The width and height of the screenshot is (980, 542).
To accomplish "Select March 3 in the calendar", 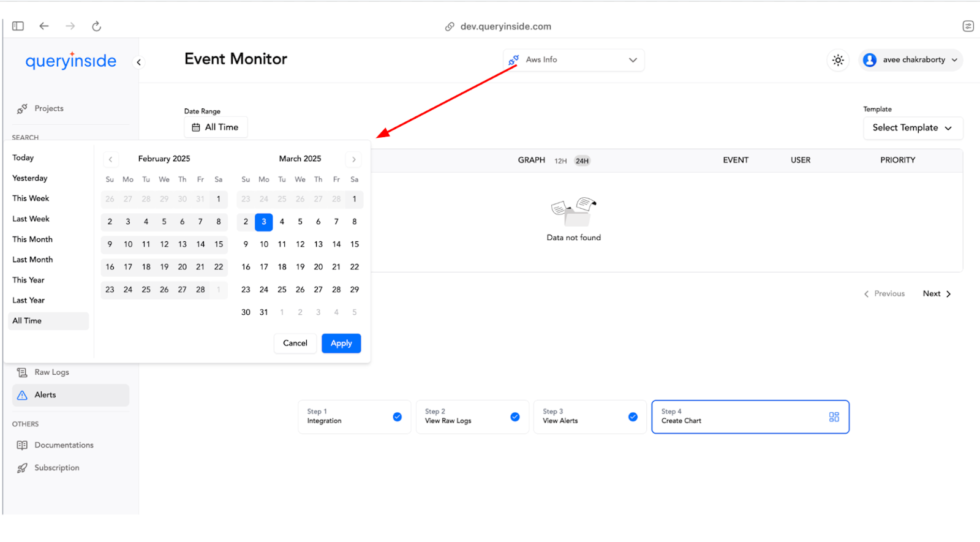I will coord(264,222).
